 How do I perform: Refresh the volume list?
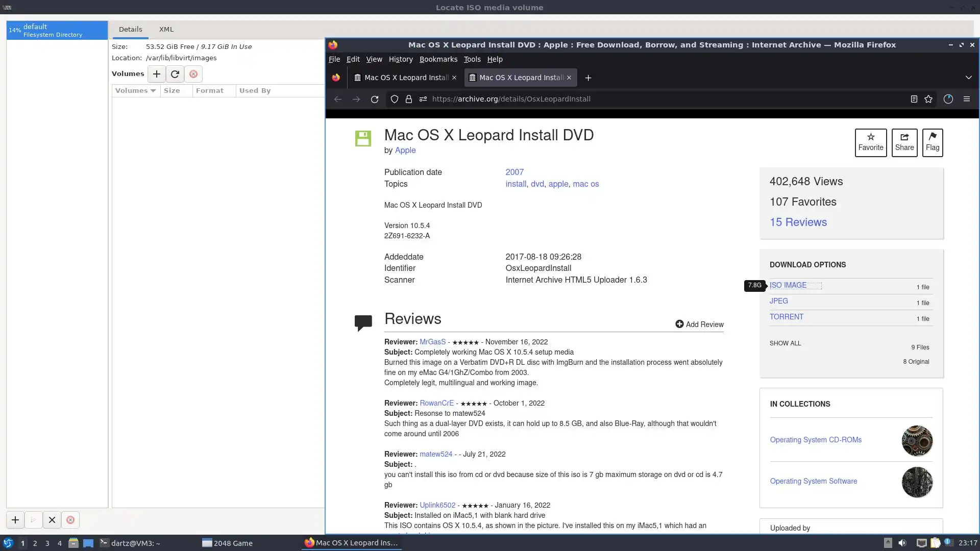[x=175, y=74]
